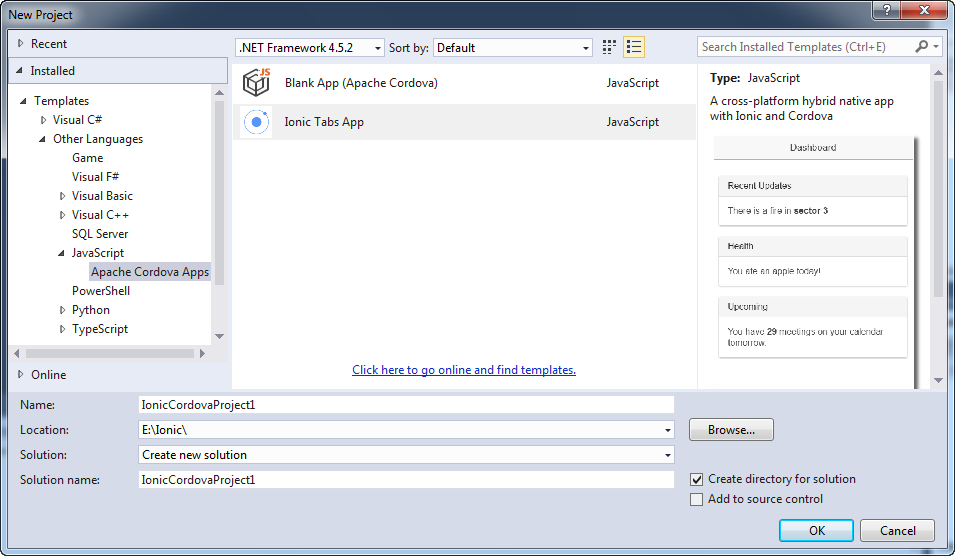Click the Ionic Dashboard preview thumbnail
Viewport: 955px width, 556px height.
[814, 262]
